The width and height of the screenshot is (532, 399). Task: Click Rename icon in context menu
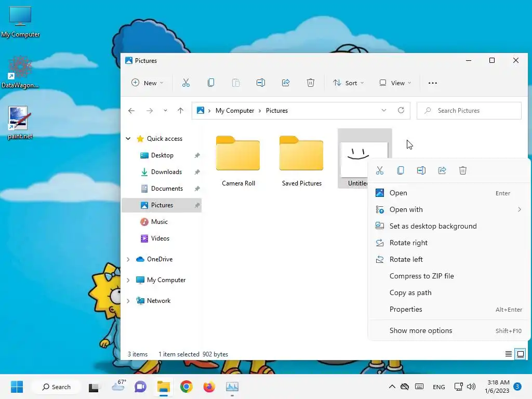point(421,170)
